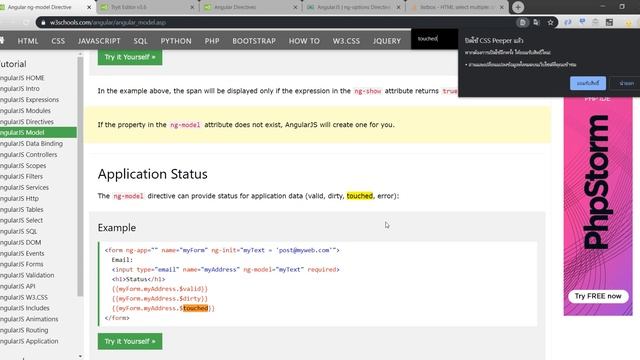Open AngularJS Modules in sidebar
Screen dimensions: 640x360
[25, 111]
